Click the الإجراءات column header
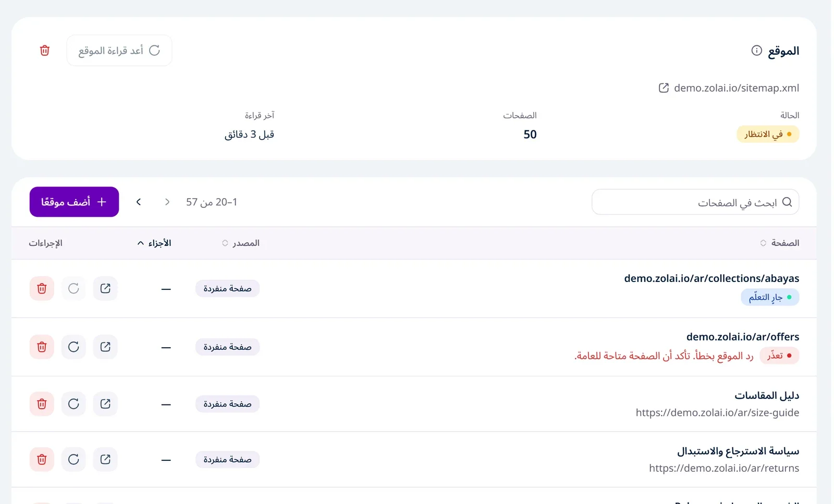 pos(45,243)
